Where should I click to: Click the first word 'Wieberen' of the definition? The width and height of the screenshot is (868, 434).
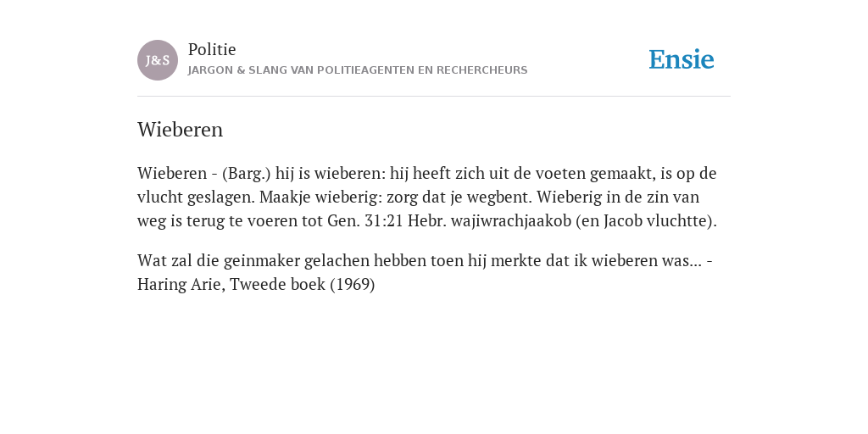pyautogui.click(x=171, y=173)
